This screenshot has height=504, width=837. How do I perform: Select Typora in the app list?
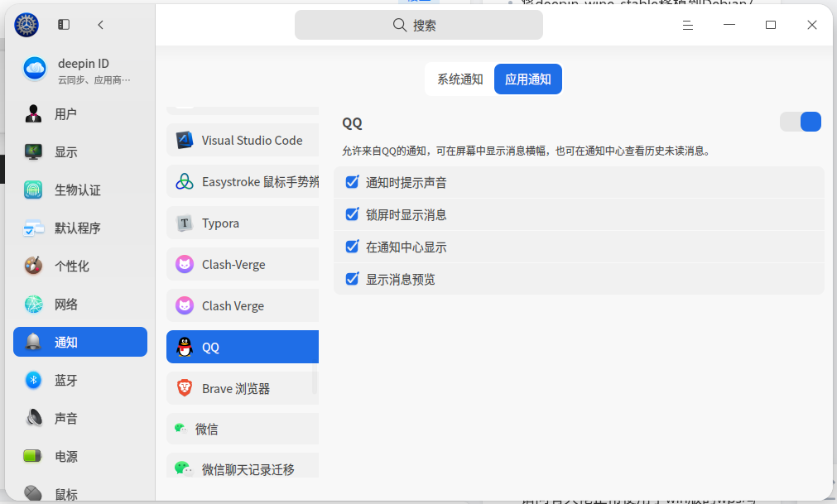click(243, 223)
